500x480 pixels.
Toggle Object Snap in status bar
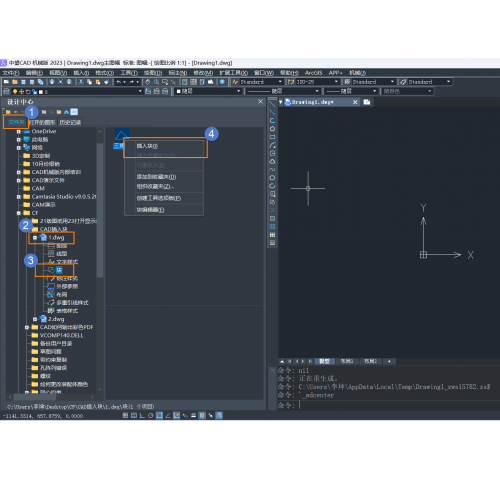(159, 415)
